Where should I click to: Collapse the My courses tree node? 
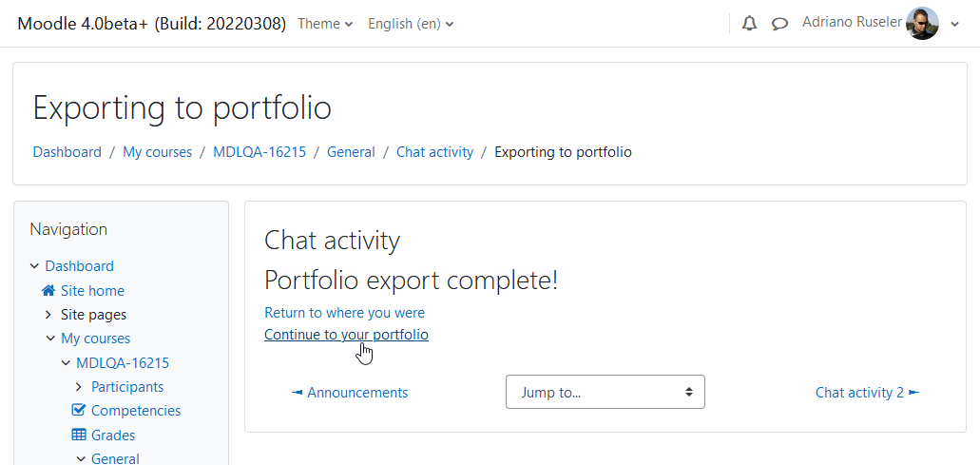(50, 339)
